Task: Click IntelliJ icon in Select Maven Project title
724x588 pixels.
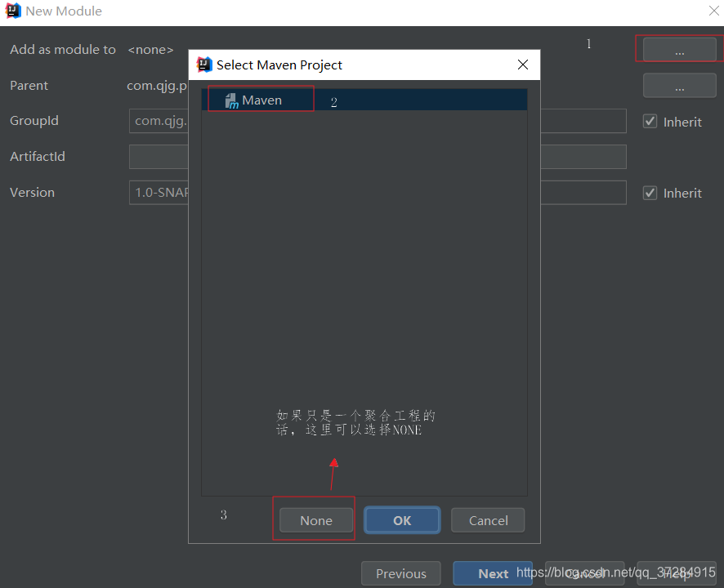Action: 204,65
